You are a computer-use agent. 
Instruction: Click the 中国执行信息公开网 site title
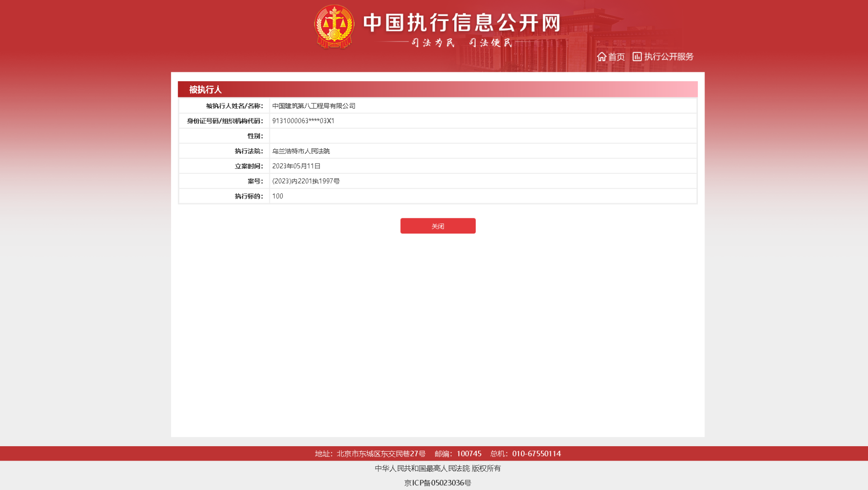click(x=462, y=23)
